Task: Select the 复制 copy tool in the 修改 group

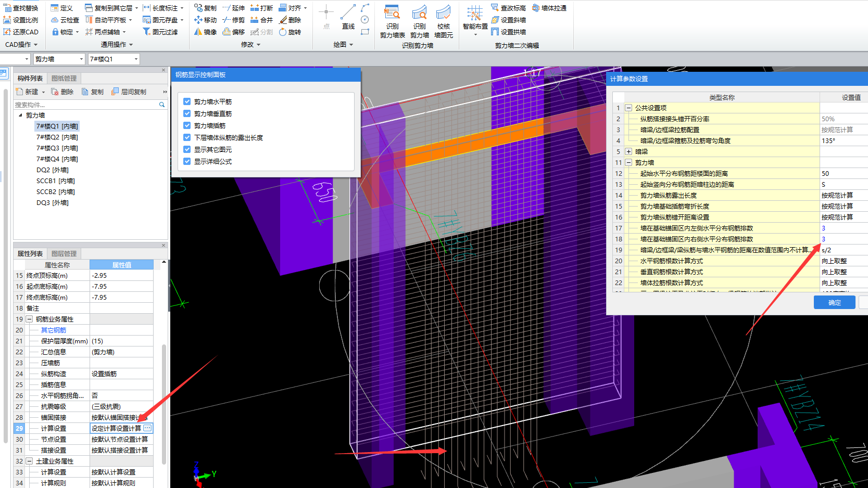Action: pos(205,8)
